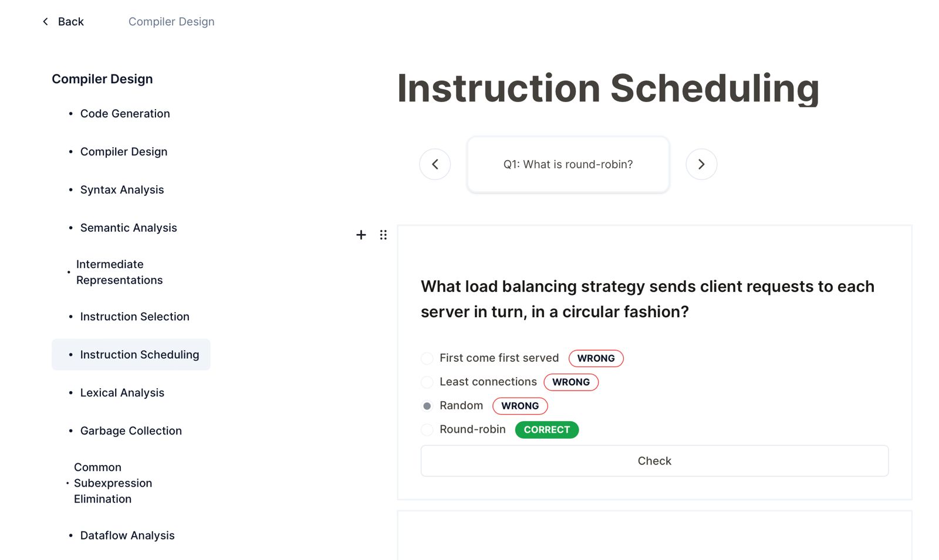The height and width of the screenshot is (560, 939).
Task: Select the Round-robin radio option
Action: (427, 430)
